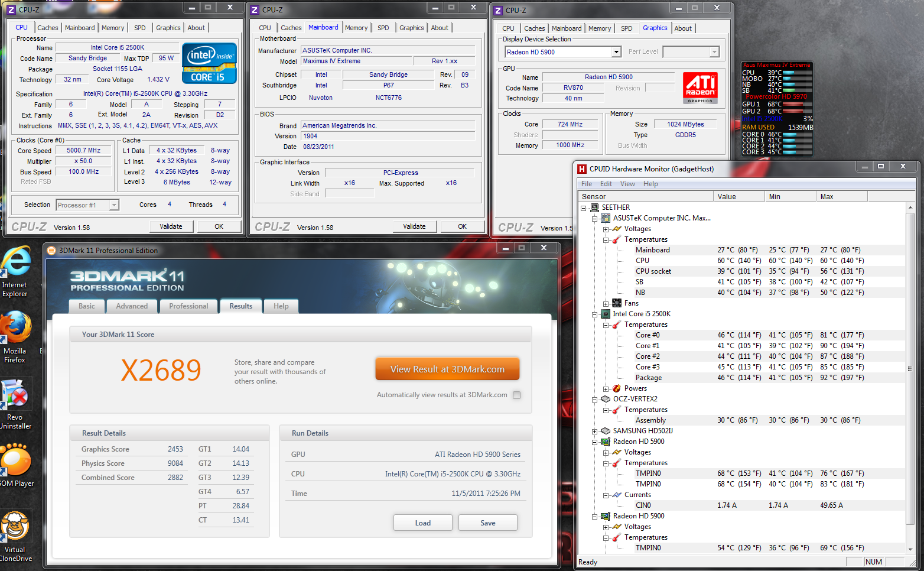Open the Advanced tab in 3DMark
This screenshot has width=924, height=571.
point(132,306)
